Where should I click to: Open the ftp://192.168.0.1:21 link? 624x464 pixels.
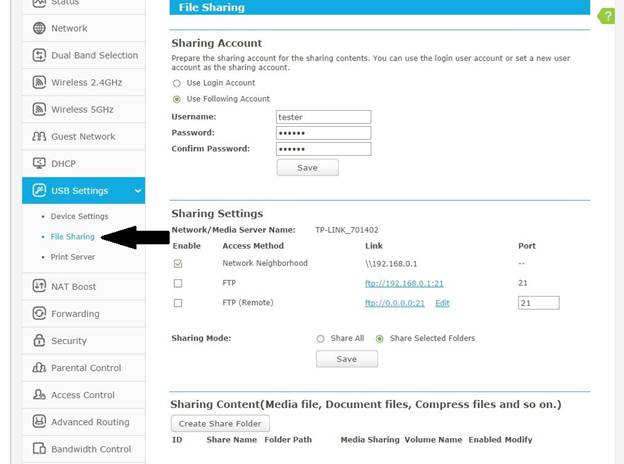click(x=404, y=283)
